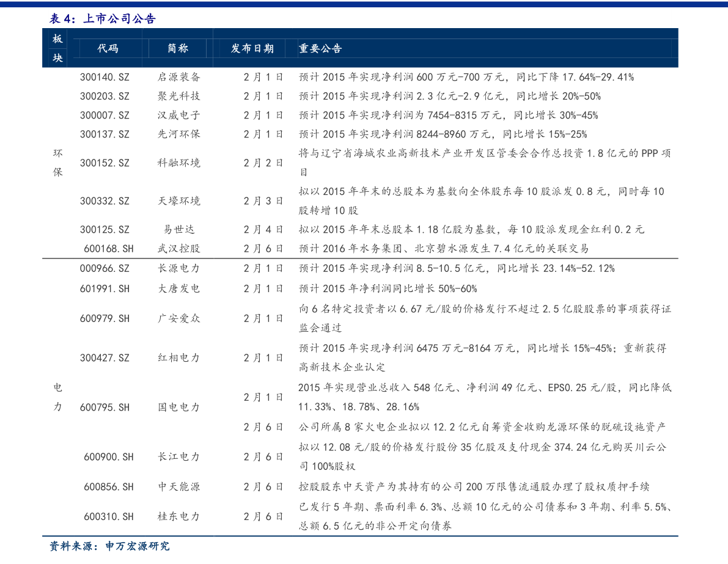The height and width of the screenshot is (564, 728).
Task: Select the 汉威电子 company name cell
Action: [x=178, y=115]
